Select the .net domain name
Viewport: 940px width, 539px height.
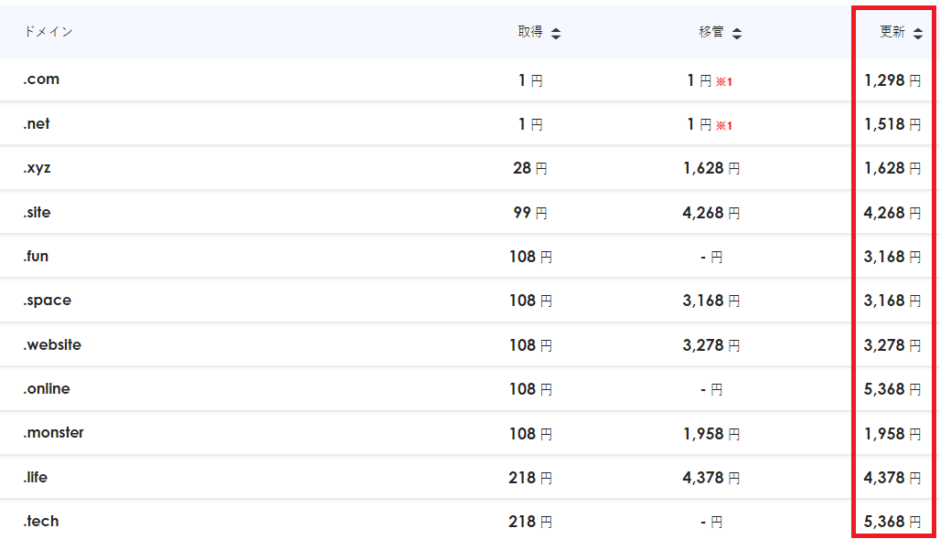click(x=36, y=124)
